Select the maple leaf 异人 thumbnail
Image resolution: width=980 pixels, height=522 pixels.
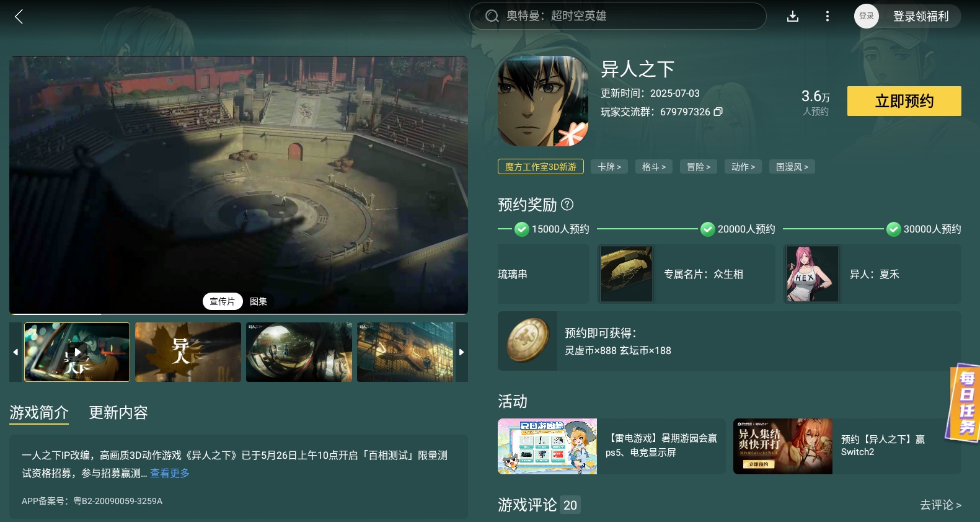[188, 352]
